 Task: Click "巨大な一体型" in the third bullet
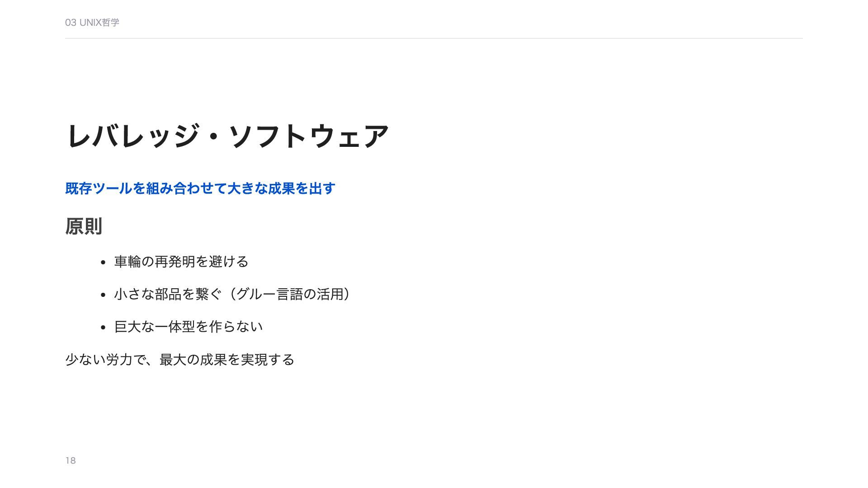155,327
